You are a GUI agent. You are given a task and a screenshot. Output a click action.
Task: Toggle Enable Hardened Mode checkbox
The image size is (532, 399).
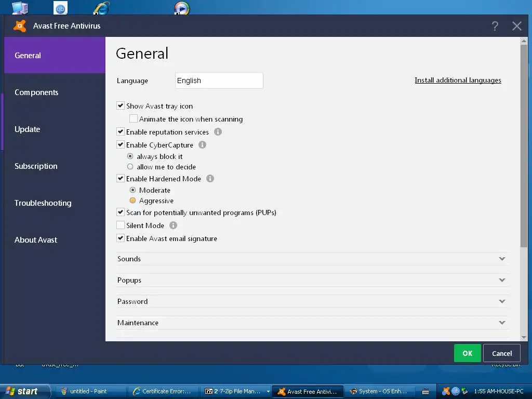(121, 178)
